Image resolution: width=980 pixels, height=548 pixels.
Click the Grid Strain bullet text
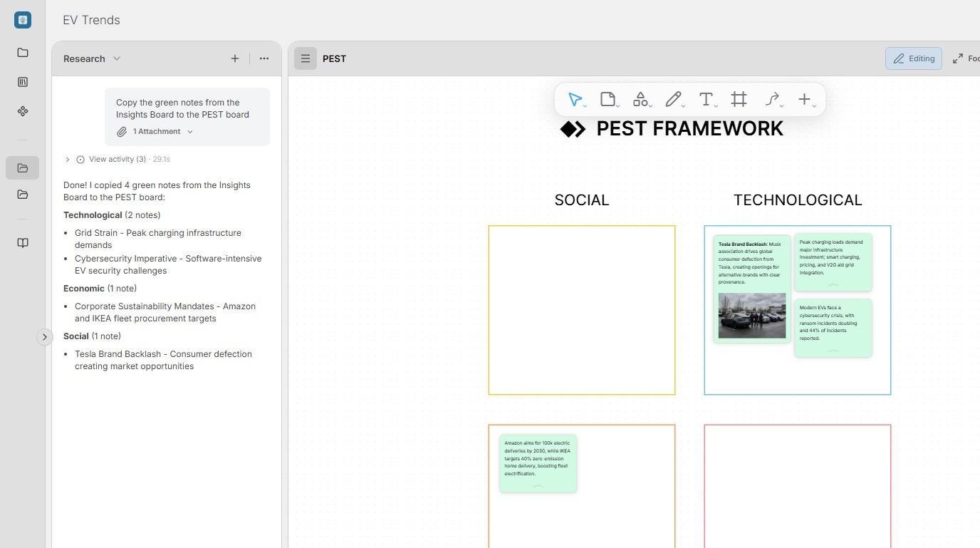point(158,239)
